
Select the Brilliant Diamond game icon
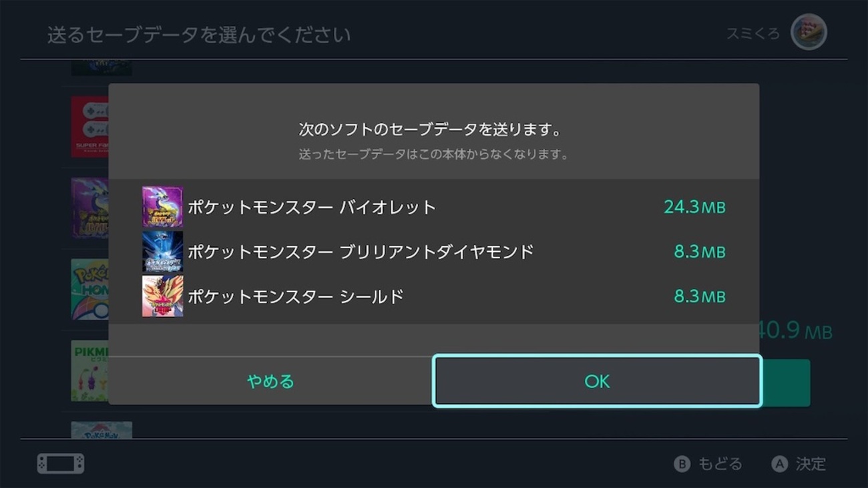point(162,252)
